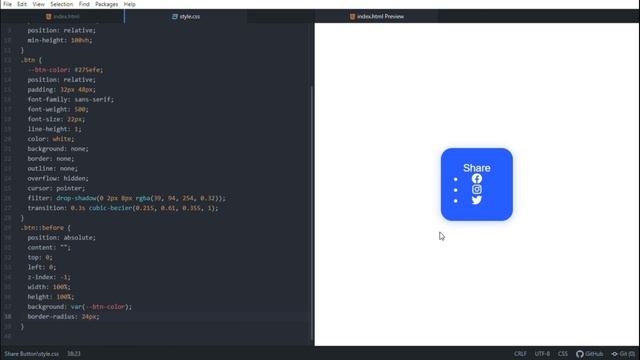
Task: Click the font-weight: 500 line
Action: pos(58,109)
